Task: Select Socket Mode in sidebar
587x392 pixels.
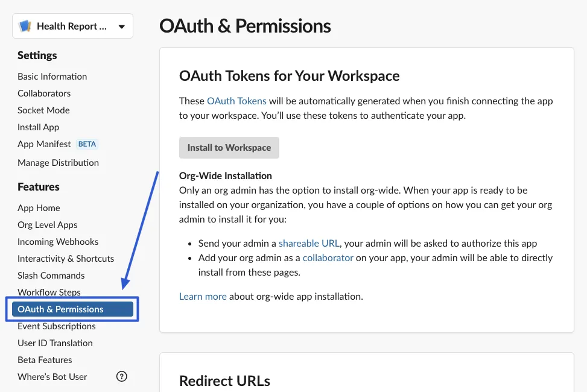Action: (43, 110)
